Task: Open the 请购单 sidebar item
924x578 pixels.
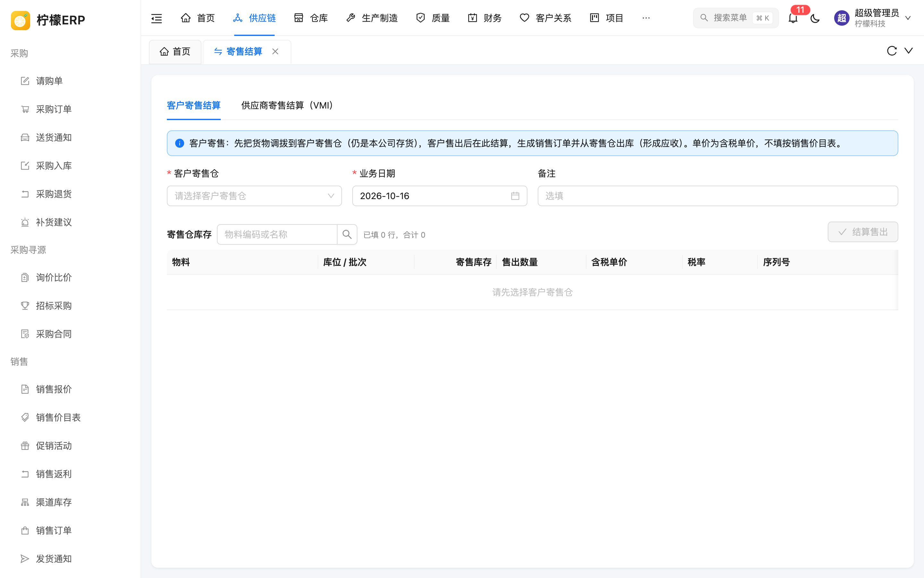Action: tap(70, 81)
